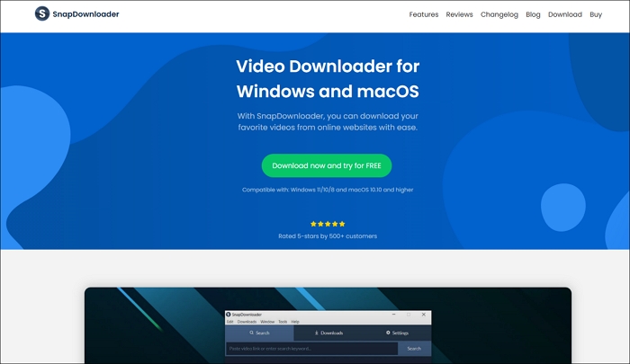This screenshot has width=630, height=364.
Task: Click the gear icon on Settings tab
Action: [x=388, y=333]
